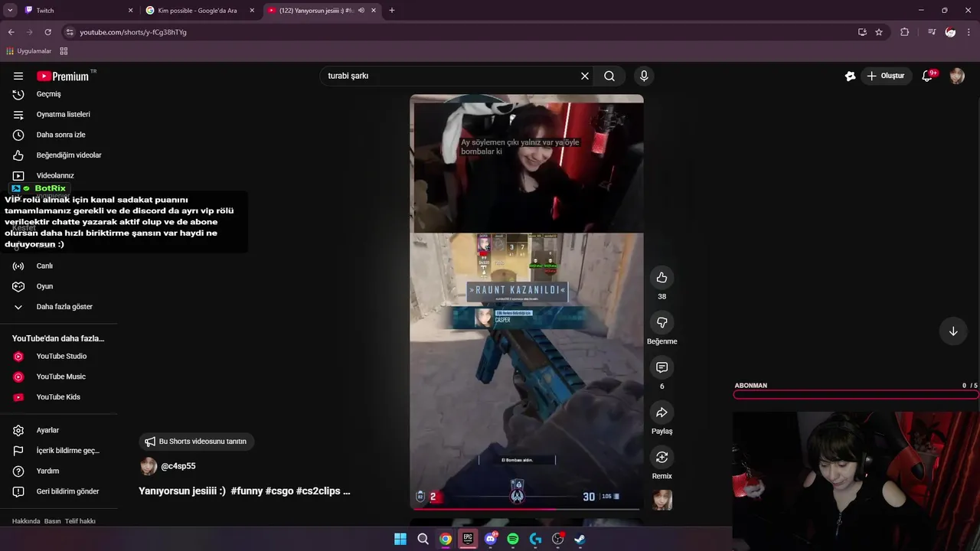Screen dimensions: 980x551
Task: Bookmark this page with star
Action: click(x=879, y=32)
